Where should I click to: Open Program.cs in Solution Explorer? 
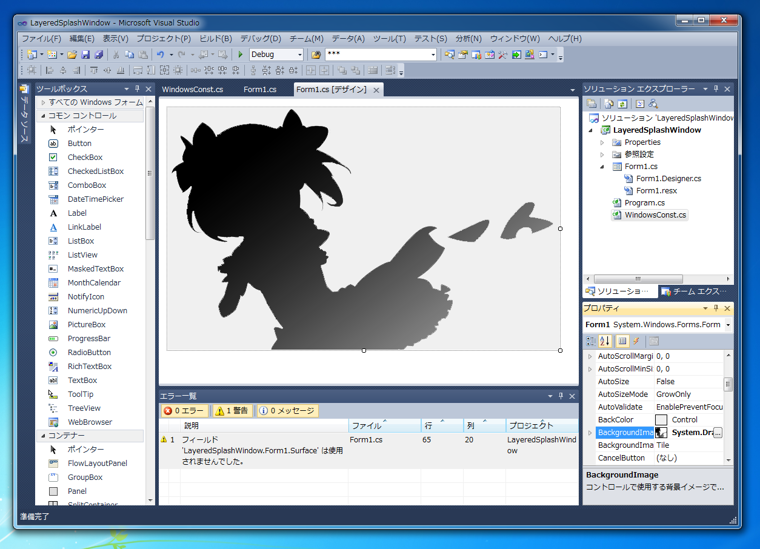tap(644, 202)
